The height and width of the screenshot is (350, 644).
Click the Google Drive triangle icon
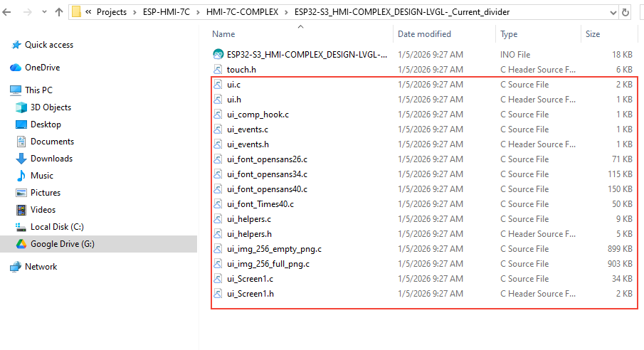click(21, 244)
